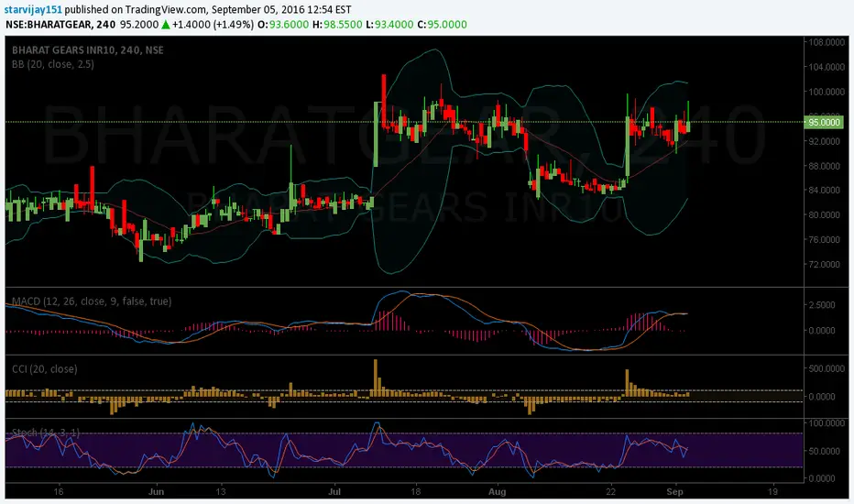Select the BHARAT GEARS INR10, 240, NSE legend
This screenshot has width=854, height=504.
click(x=88, y=50)
